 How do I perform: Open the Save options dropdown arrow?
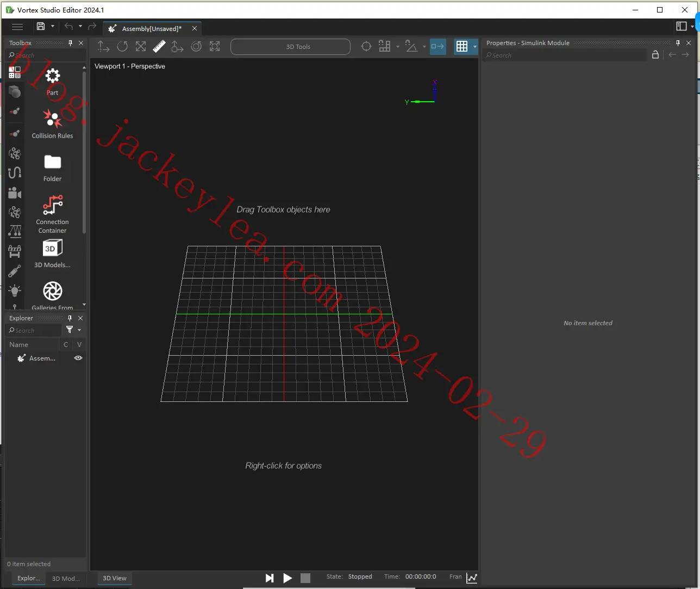53,26
